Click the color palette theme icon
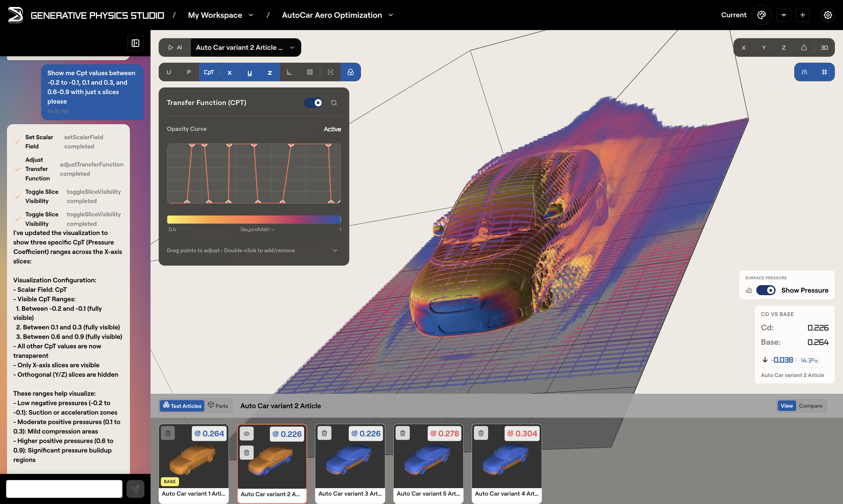 pyautogui.click(x=761, y=15)
